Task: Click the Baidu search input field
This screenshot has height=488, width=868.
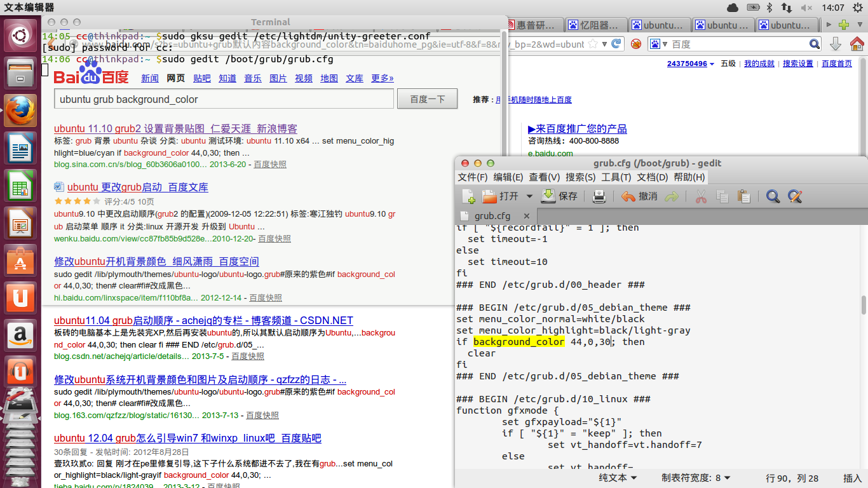Action: point(224,99)
